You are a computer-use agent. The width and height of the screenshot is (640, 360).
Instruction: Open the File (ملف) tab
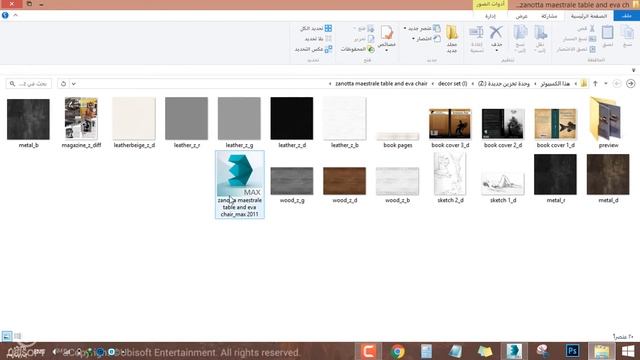point(627,16)
